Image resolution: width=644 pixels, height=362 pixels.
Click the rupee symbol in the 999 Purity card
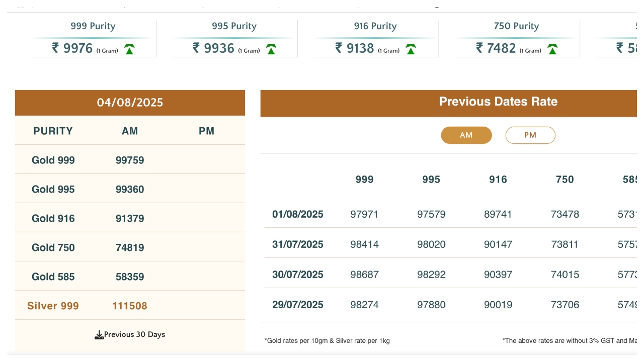[55, 48]
